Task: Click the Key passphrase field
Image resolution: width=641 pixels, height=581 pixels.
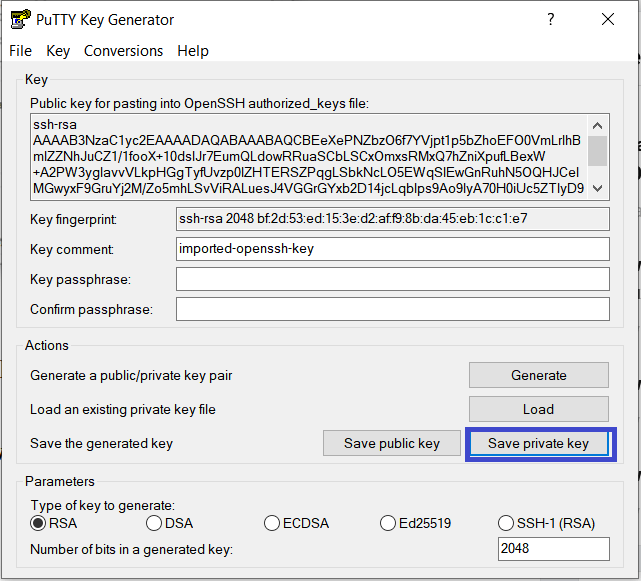Action: click(393, 279)
